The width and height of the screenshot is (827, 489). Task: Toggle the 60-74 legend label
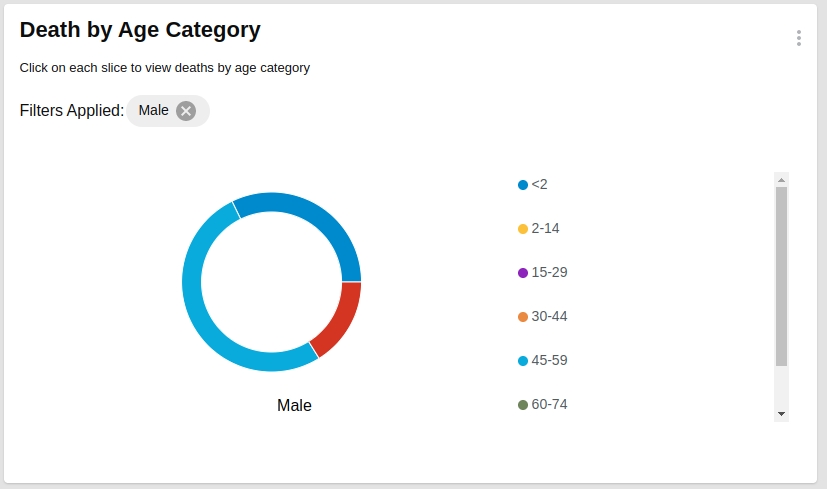(x=550, y=405)
